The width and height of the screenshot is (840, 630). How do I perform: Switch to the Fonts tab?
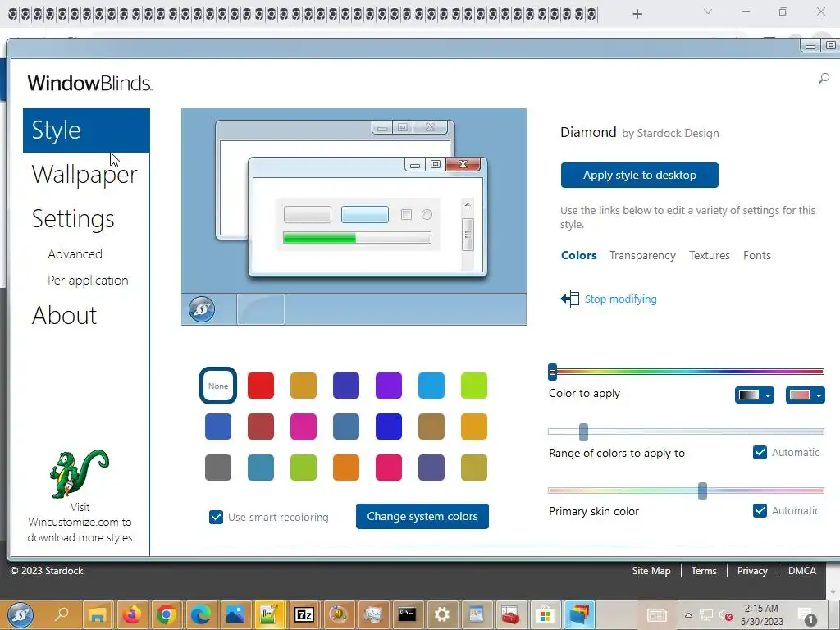click(757, 256)
